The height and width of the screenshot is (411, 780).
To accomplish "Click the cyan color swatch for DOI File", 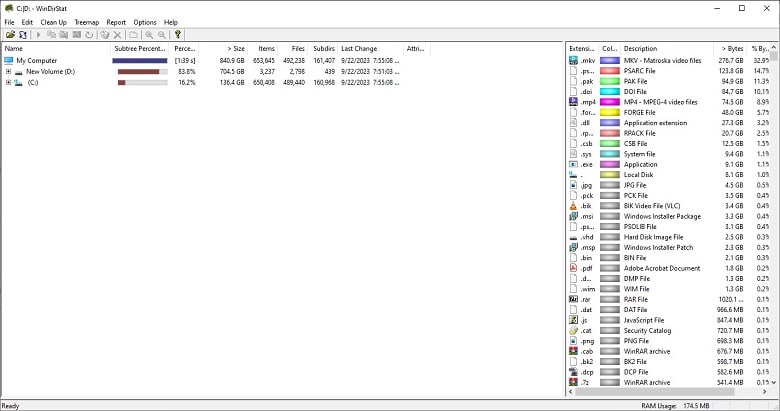I will pos(609,92).
